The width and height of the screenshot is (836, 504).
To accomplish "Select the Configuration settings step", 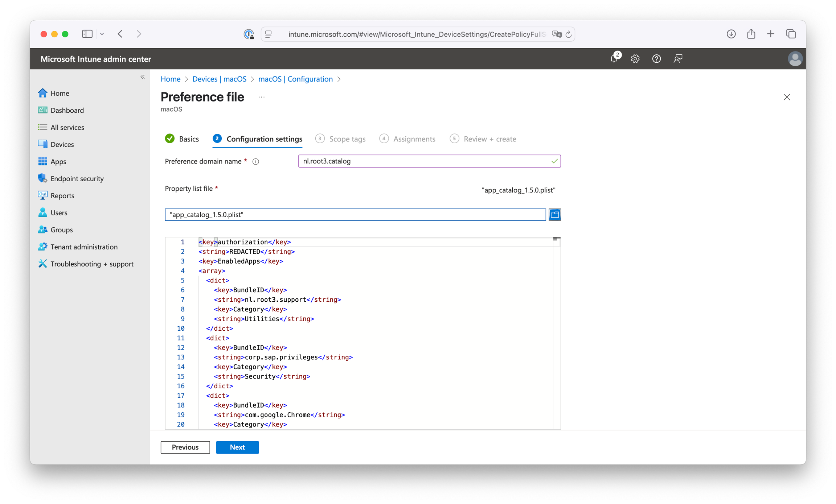I will pos(258,139).
